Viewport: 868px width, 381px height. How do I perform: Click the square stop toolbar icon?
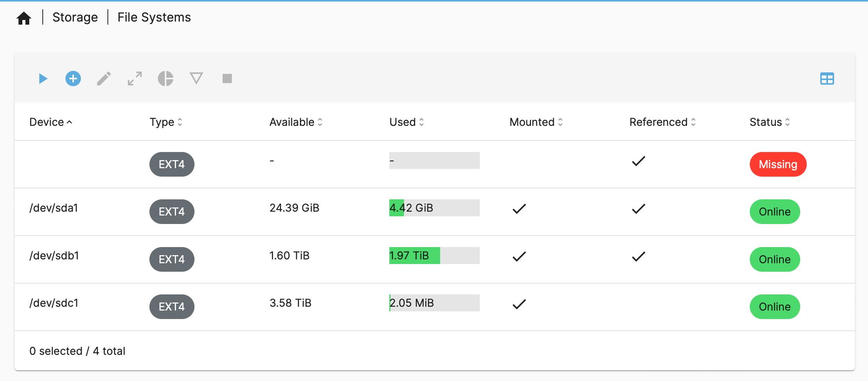click(x=227, y=79)
